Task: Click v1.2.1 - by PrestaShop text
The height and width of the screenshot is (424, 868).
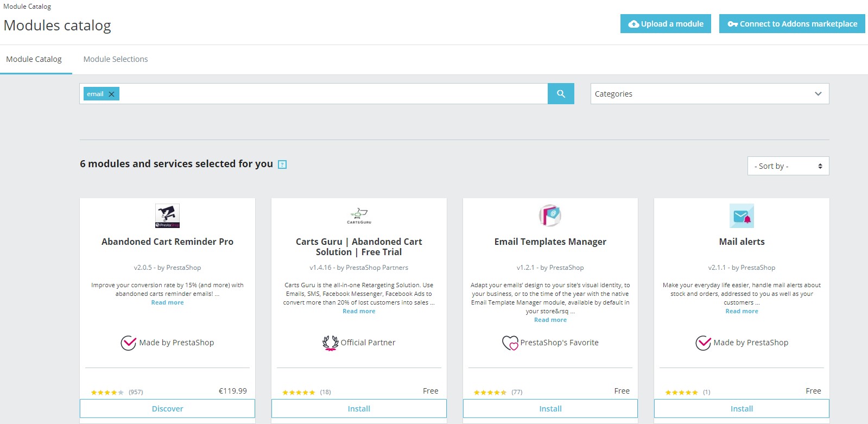Action: [550, 268]
